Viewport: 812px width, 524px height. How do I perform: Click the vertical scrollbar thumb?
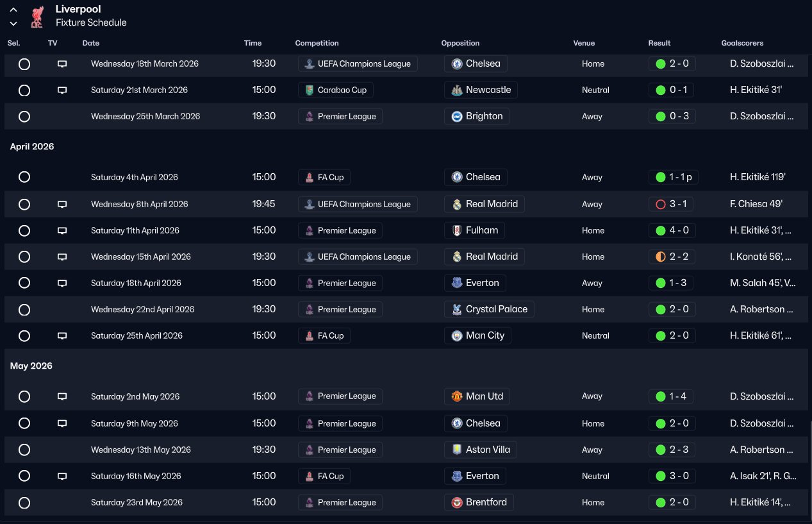point(810,471)
